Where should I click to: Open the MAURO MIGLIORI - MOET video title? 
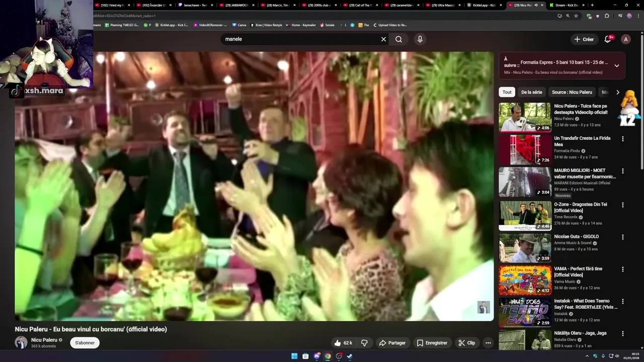point(585,173)
